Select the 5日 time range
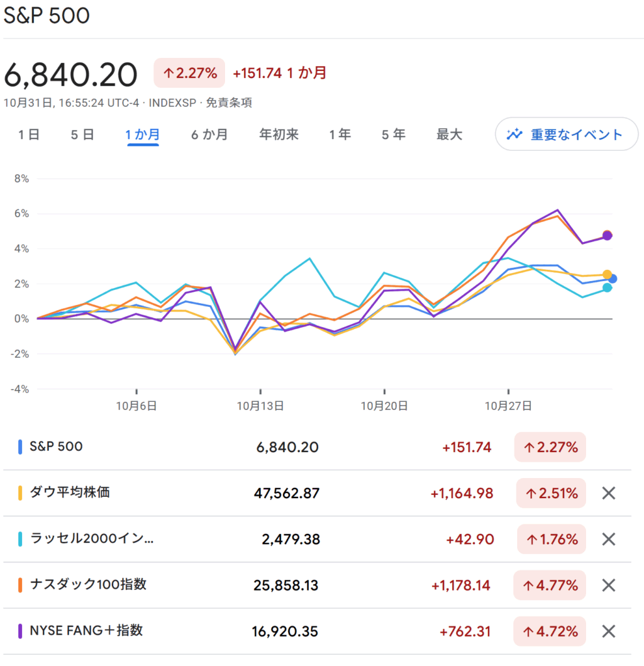 click(x=83, y=135)
